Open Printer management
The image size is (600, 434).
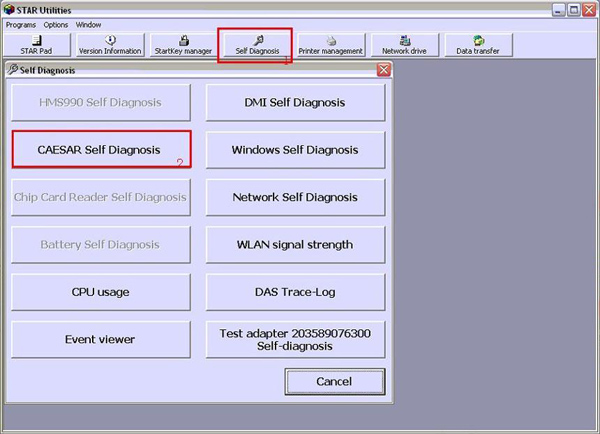[331, 45]
